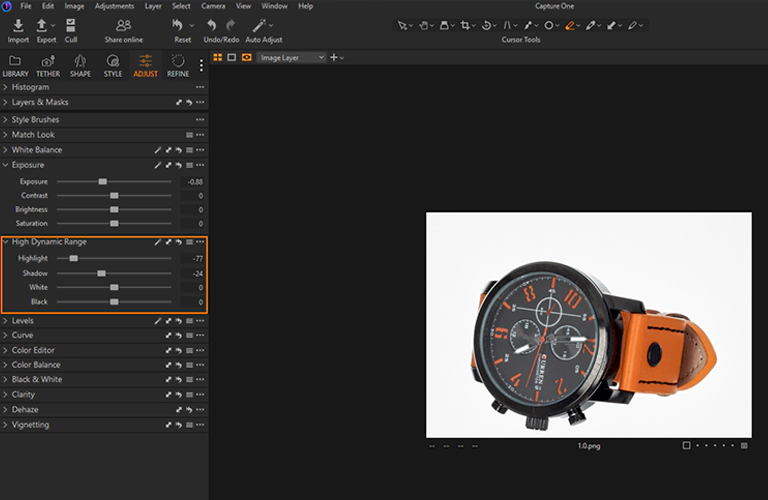Click the Highlight slider handle

coord(73,258)
